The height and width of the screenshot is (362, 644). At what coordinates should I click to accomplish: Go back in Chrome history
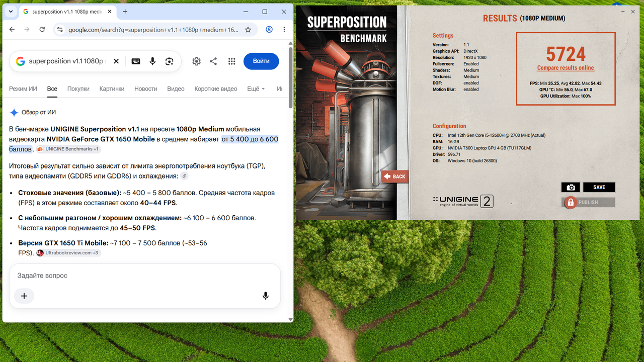[x=12, y=30]
